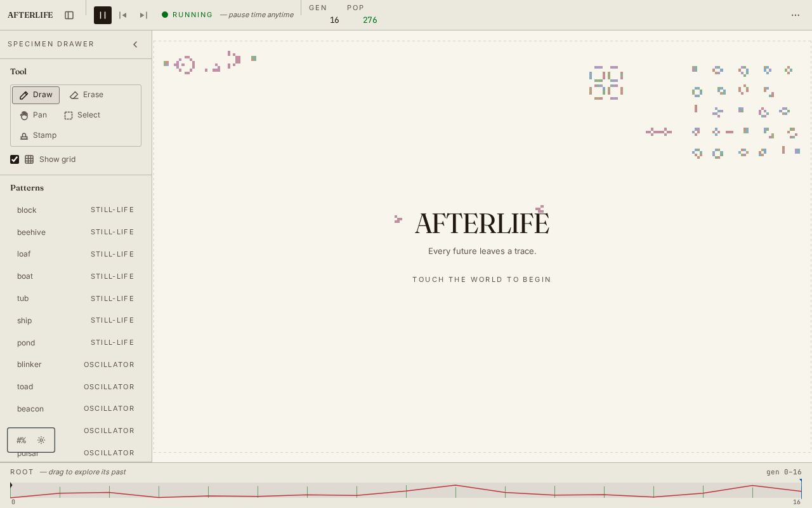This screenshot has height=508, width=812.
Task: Switch to the Pan tool
Action: [34, 116]
